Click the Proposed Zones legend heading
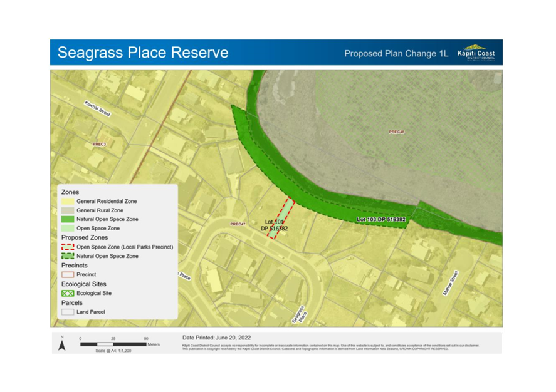This screenshot has height=392, width=556. coord(85,237)
